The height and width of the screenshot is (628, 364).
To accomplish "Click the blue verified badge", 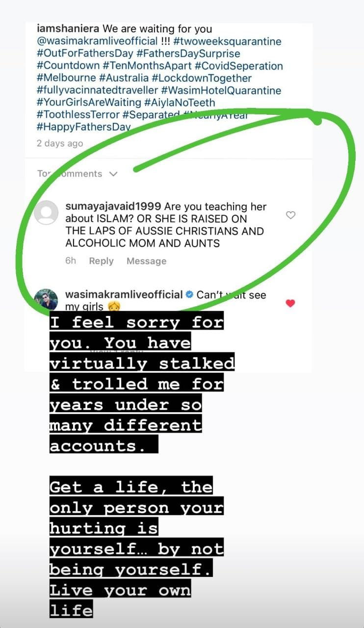I will tap(189, 295).
